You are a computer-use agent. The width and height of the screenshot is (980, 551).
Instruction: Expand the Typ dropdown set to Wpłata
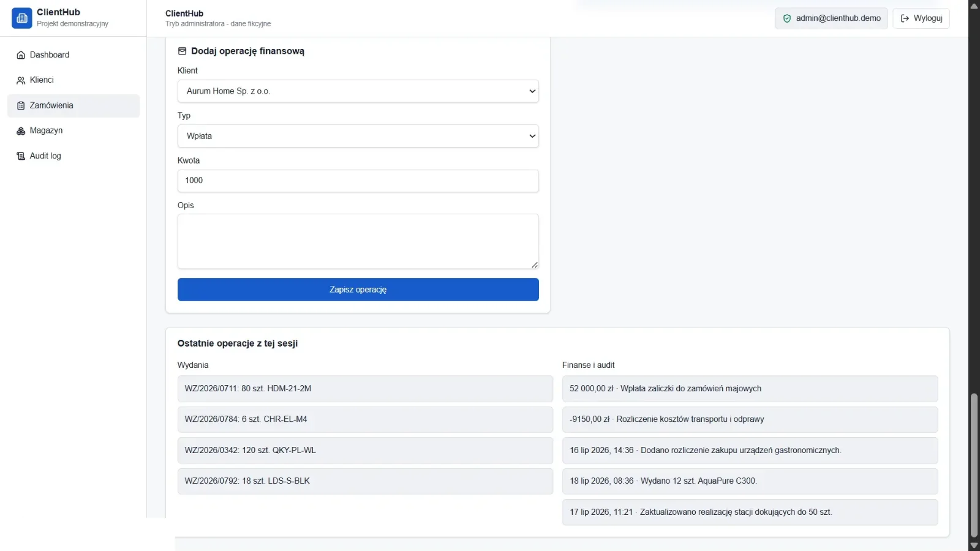(358, 136)
